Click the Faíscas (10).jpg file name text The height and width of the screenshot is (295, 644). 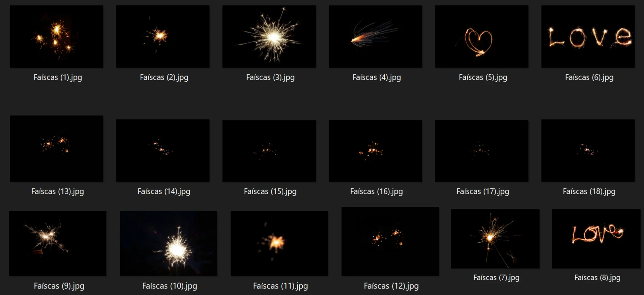point(170,286)
